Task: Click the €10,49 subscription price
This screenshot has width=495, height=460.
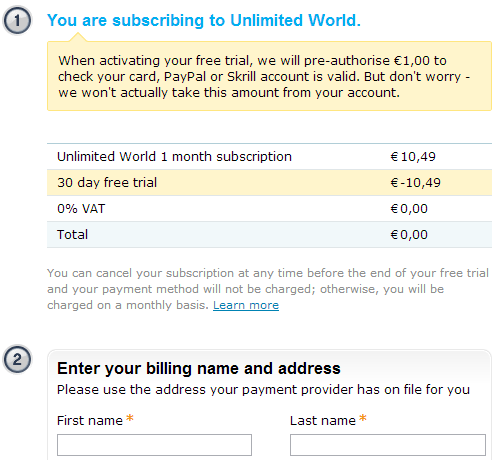Action: point(413,157)
